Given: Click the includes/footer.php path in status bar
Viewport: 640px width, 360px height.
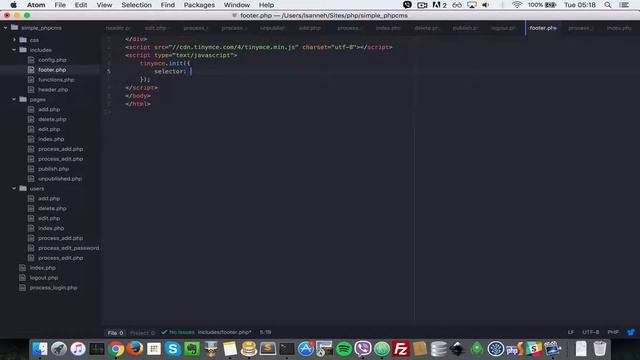Looking at the screenshot, I should pos(224,332).
